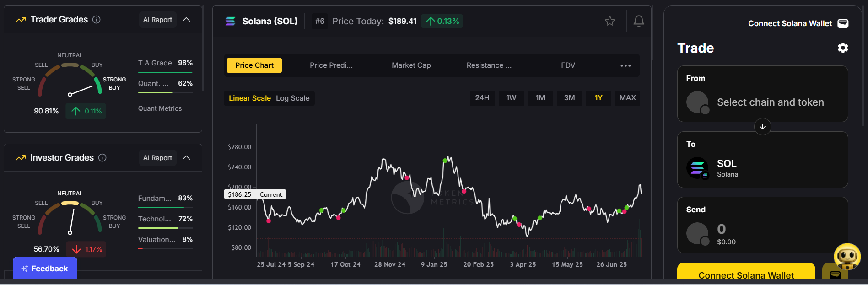The height and width of the screenshot is (285, 868).
Task: Click the Fundamental 83% grade bar
Action: [165, 207]
